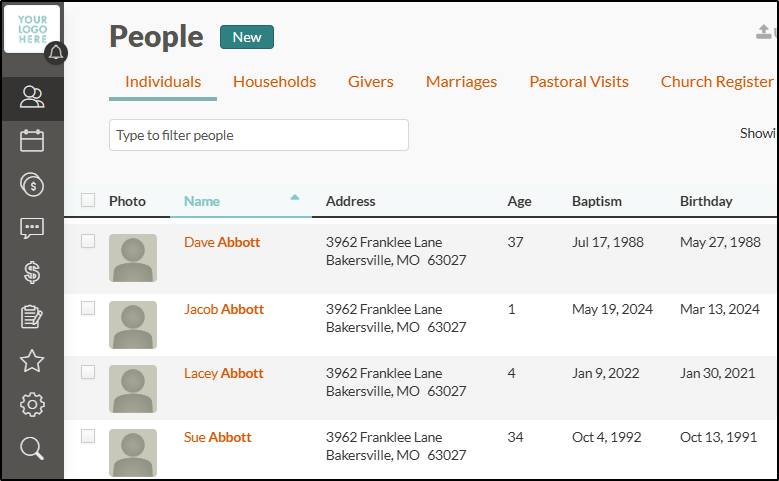
Task: Switch to the Households tab
Action: (274, 81)
